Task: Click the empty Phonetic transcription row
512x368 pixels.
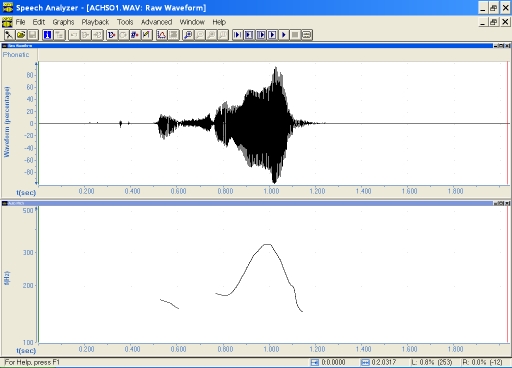Action: [274, 55]
